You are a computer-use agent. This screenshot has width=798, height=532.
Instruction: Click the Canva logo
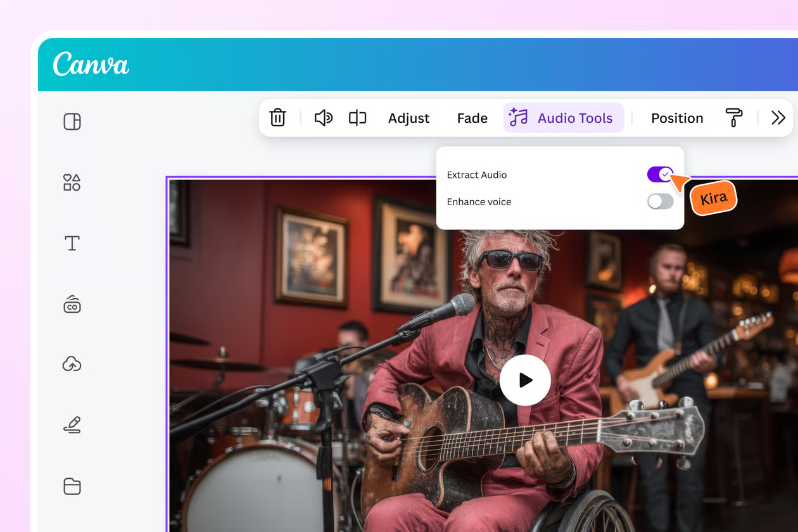[x=91, y=65]
